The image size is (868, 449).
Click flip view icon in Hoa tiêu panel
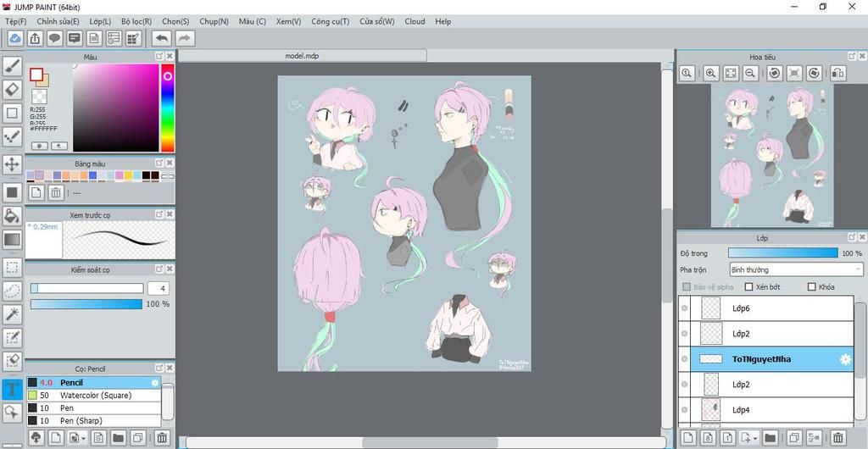pyautogui.click(x=838, y=73)
